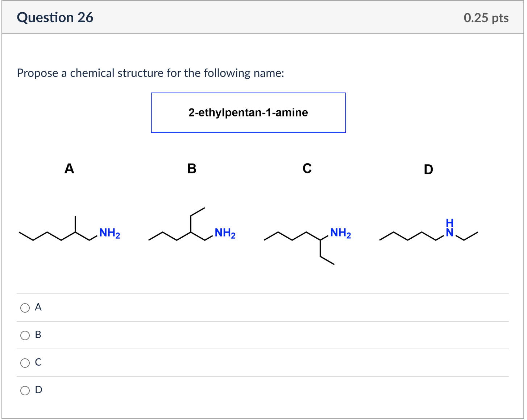Select radio button for answer D

25,390
